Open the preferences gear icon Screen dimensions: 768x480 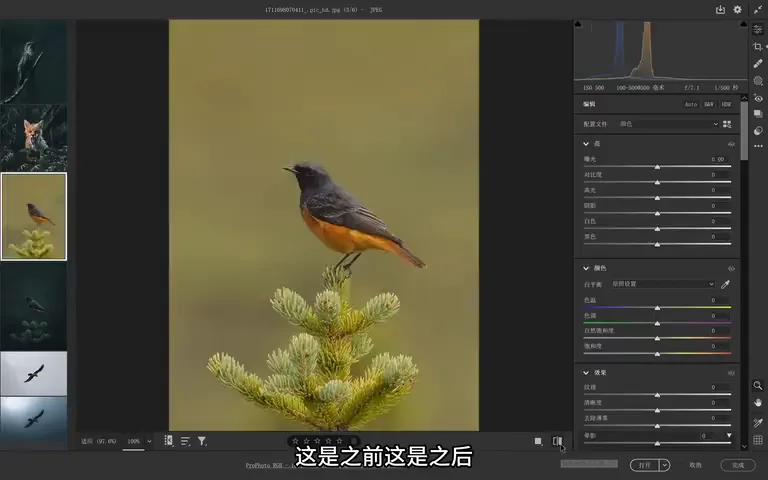coord(737,9)
